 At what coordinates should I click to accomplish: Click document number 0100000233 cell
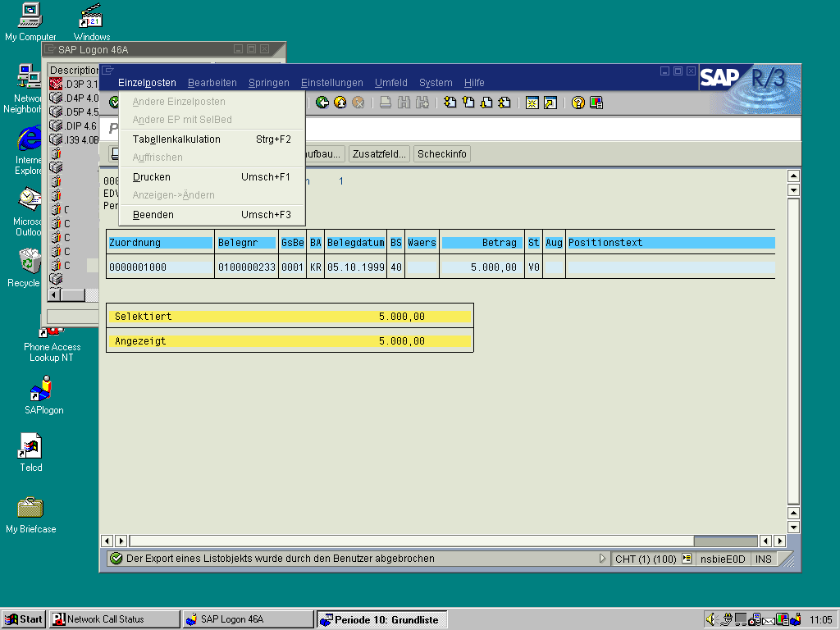[246, 267]
